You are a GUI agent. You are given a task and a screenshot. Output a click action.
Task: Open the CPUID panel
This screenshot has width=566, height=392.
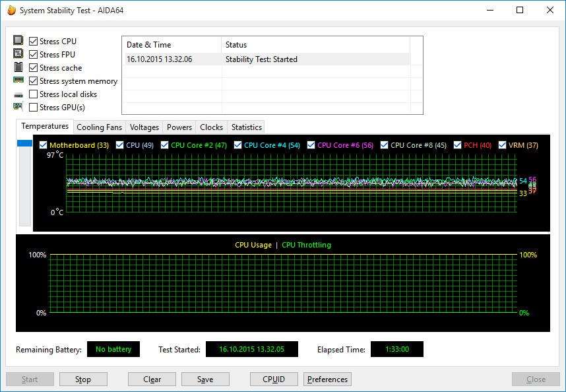[x=274, y=379]
